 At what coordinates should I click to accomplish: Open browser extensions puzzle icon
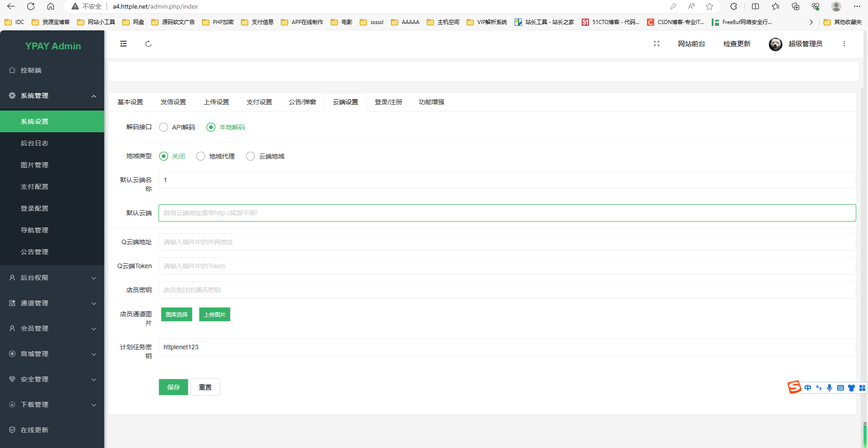point(733,6)
